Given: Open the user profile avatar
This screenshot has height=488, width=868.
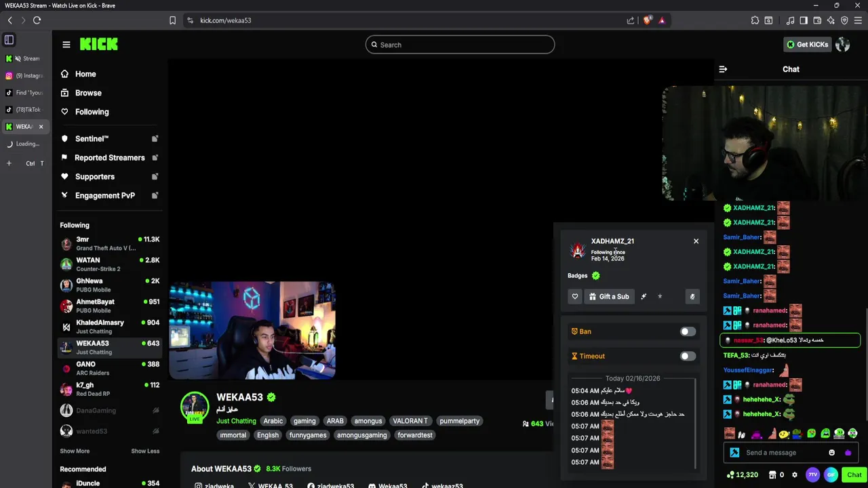Looking at the screenshot, I should [842, 45].
